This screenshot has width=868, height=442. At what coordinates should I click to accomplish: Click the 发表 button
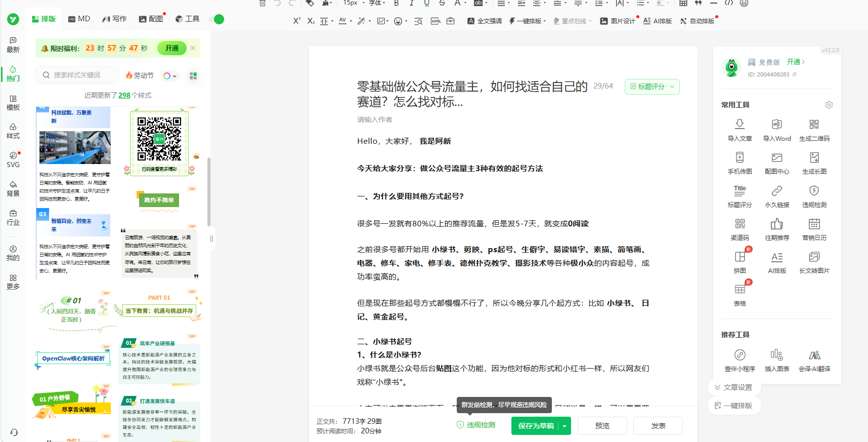click(658, 426)
